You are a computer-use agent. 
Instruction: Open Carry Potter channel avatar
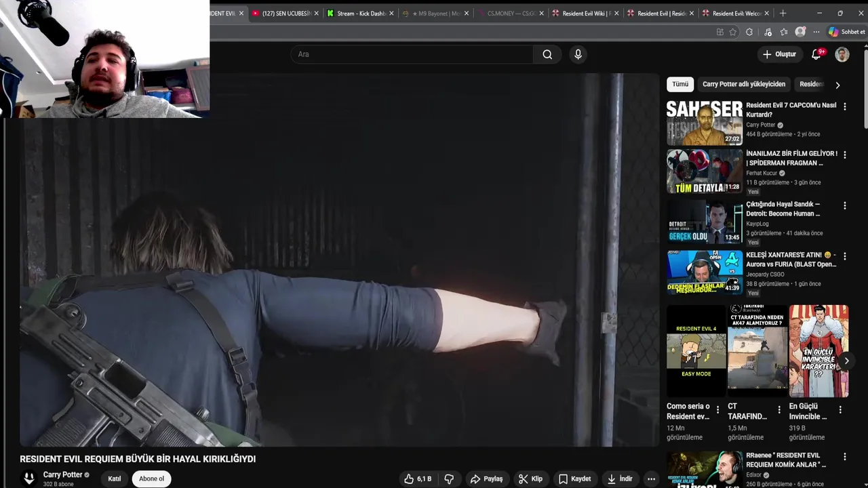pos(28,478)
